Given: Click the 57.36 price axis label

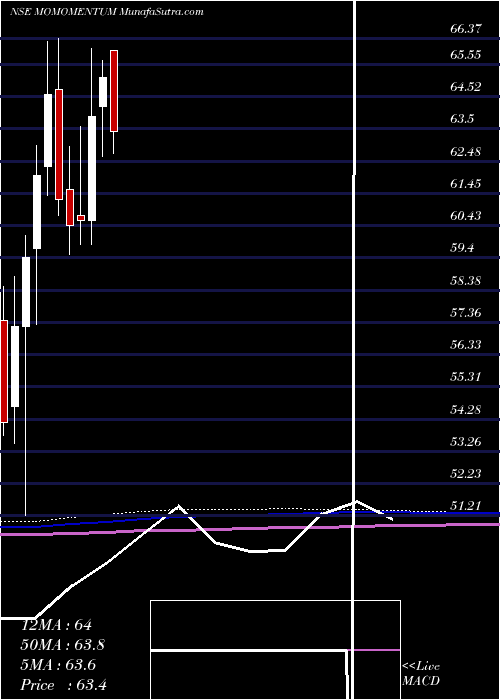Looking at the screenshot, I should pos(466,312).
